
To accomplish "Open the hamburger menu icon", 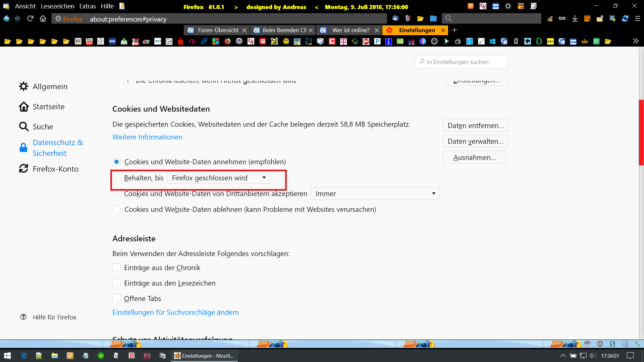I will [x=637, y=19].
